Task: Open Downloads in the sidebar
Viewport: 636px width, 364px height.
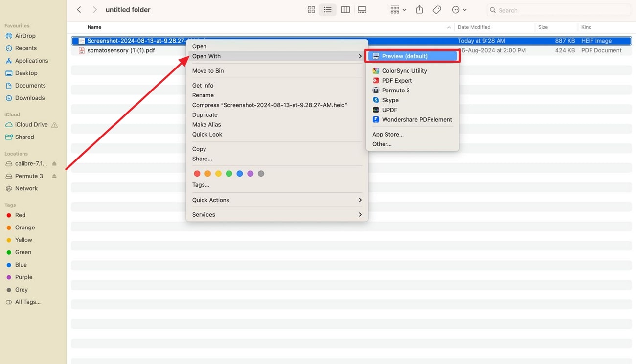Action: click(25, 98)
